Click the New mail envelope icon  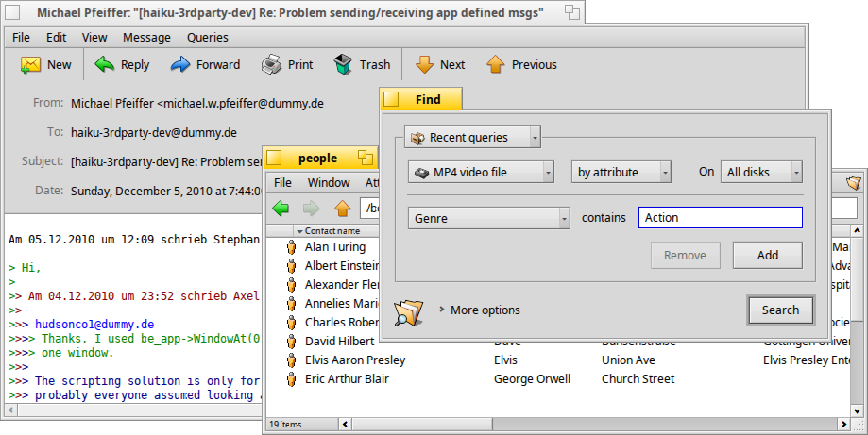[x=31, y=65]
